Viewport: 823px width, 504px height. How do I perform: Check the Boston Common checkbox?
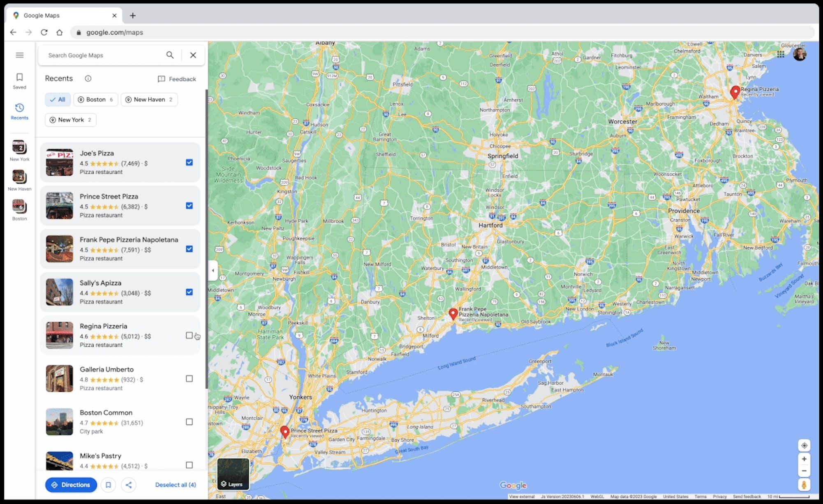coord(189,422)
